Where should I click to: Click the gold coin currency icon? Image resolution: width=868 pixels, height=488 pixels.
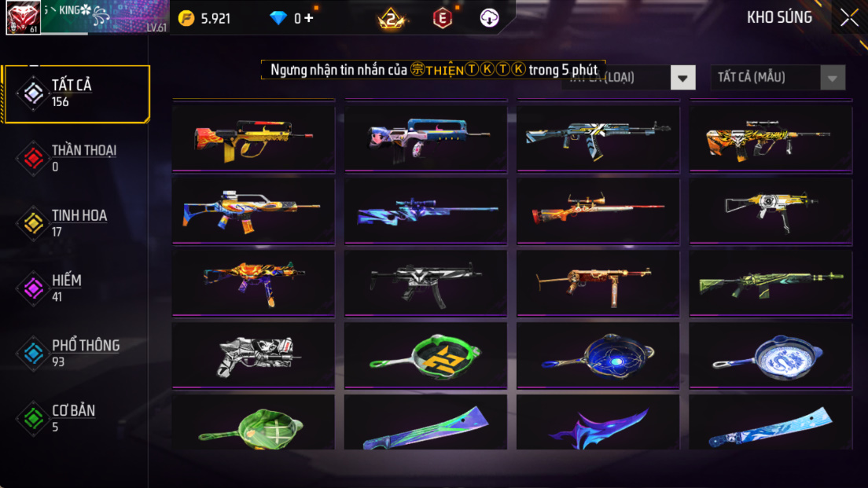point(186,18)
